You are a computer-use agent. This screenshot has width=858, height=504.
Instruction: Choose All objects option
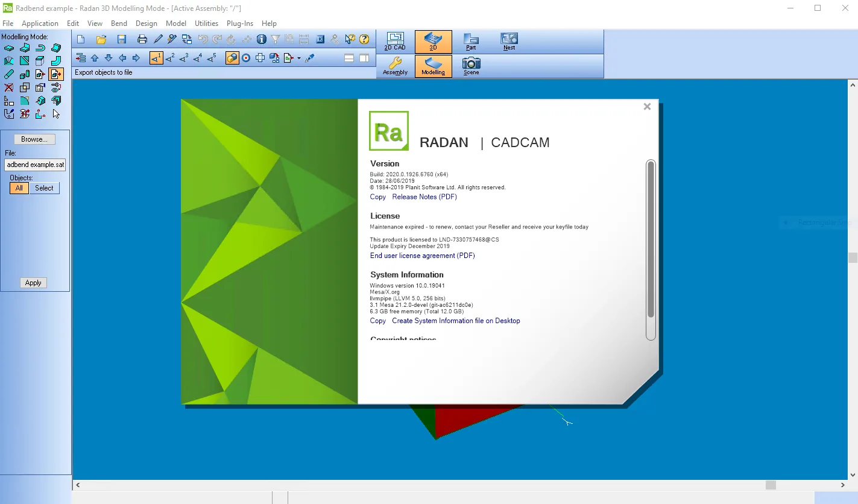point(19,188)
